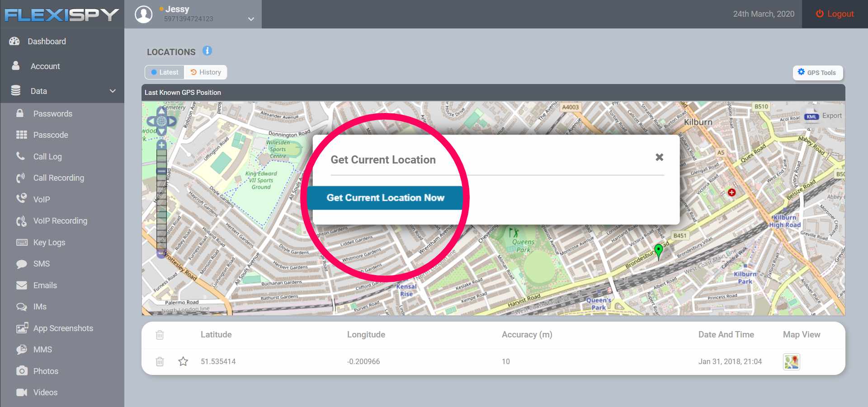The width and height of the screenshot is (868, 407).
Task: Export the map as KML
Action: (x=824, y=116)
